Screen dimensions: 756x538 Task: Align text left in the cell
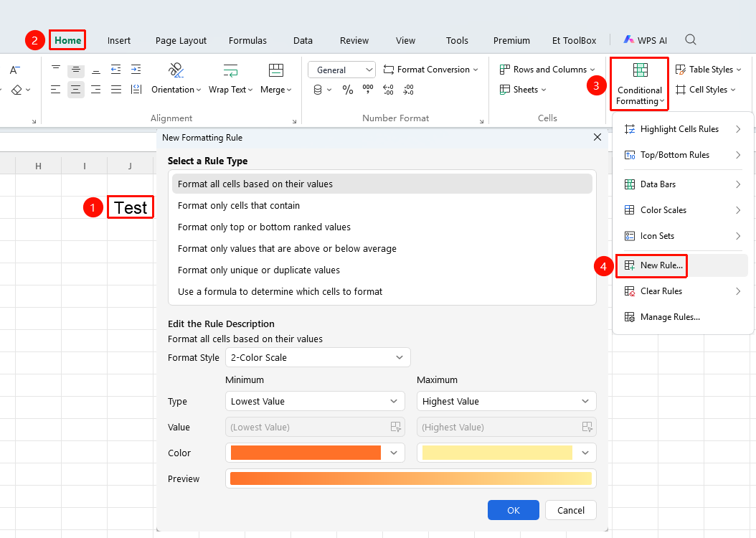(56, 90)
